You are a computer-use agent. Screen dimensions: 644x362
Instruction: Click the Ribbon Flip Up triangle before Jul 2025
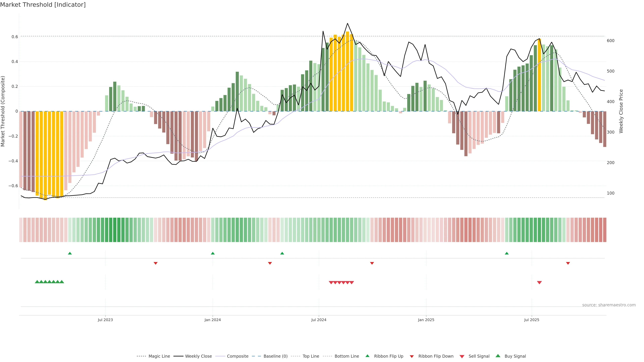coord(507,253)
